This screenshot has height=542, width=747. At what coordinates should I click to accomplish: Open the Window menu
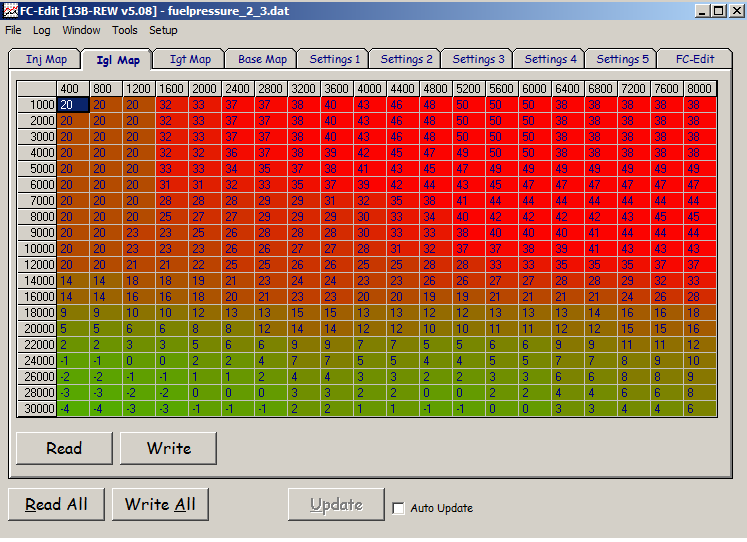[81, 30]
